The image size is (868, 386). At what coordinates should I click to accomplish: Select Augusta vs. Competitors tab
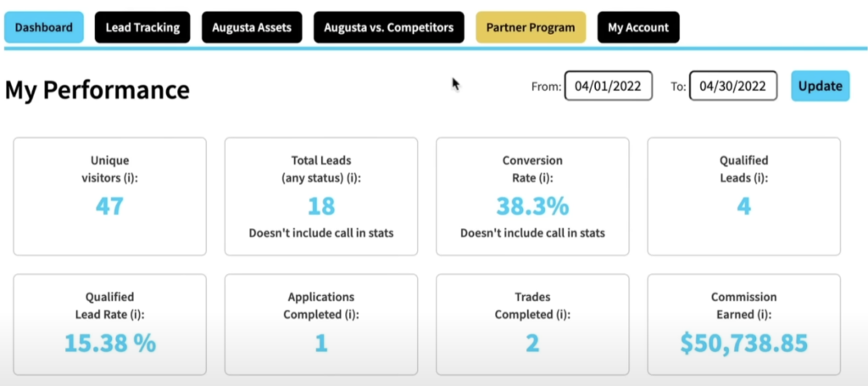pos(388,27)
